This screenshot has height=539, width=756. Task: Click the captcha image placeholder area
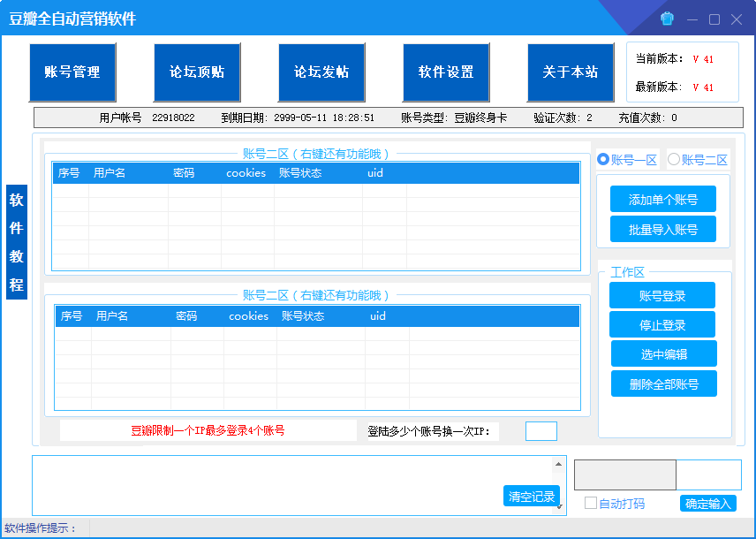click(x=625, y=474)
